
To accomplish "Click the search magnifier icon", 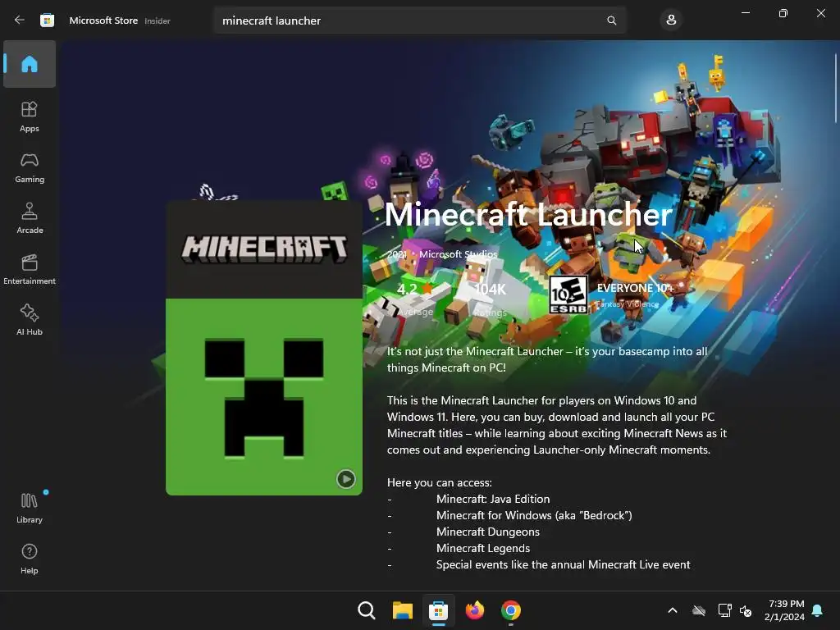I will click(x=611, y=21).
